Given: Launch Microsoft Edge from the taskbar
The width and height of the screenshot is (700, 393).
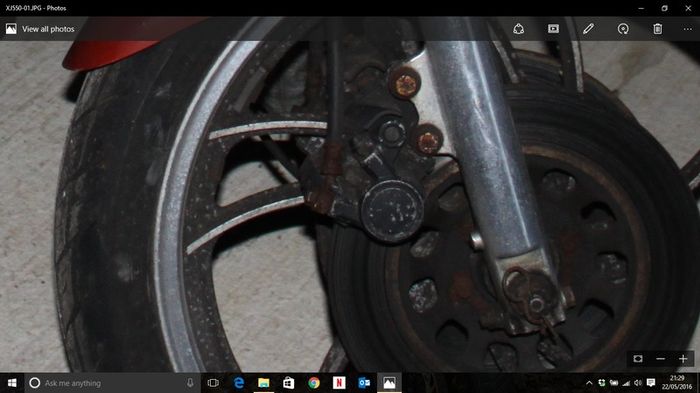Looking at the screenshot, I should pyautogui.click(x=239, y=383).
